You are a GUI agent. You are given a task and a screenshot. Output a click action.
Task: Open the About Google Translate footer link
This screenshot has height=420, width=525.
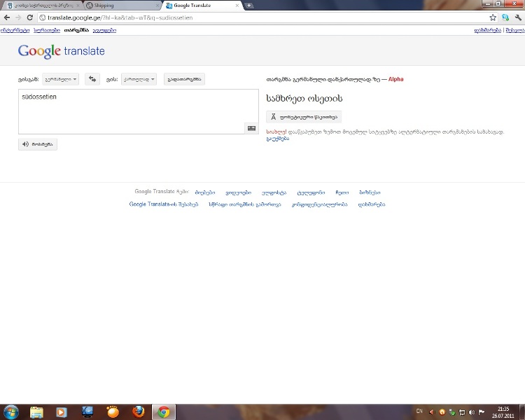click(164, 204)
